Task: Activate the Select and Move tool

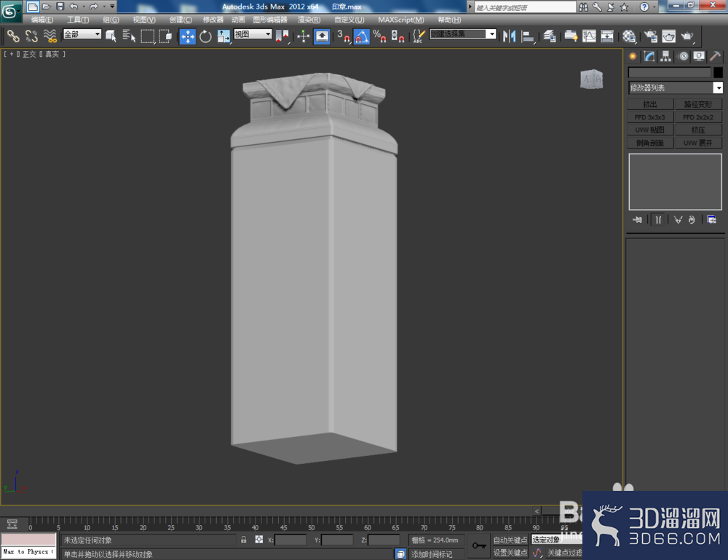Action: point(188,36)
